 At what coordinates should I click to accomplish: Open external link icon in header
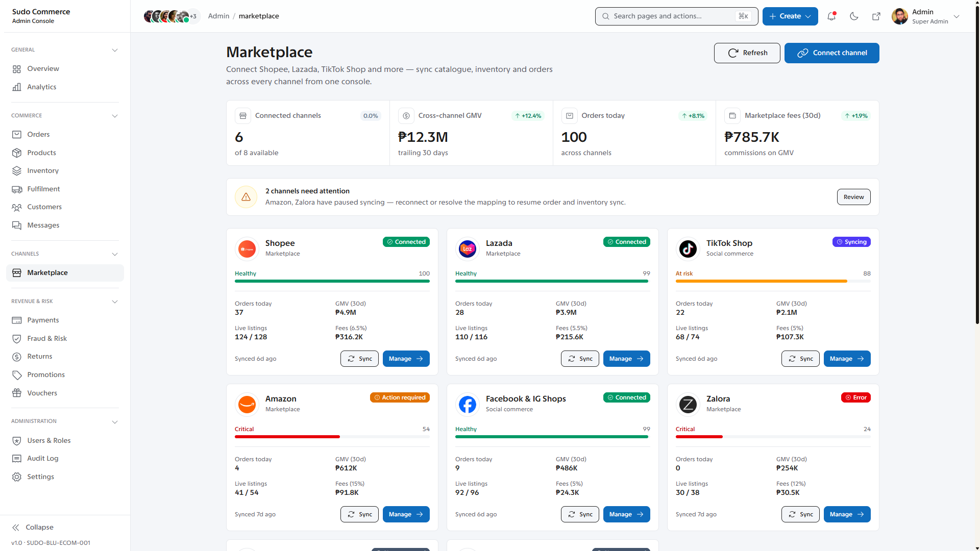click(876, 16)
